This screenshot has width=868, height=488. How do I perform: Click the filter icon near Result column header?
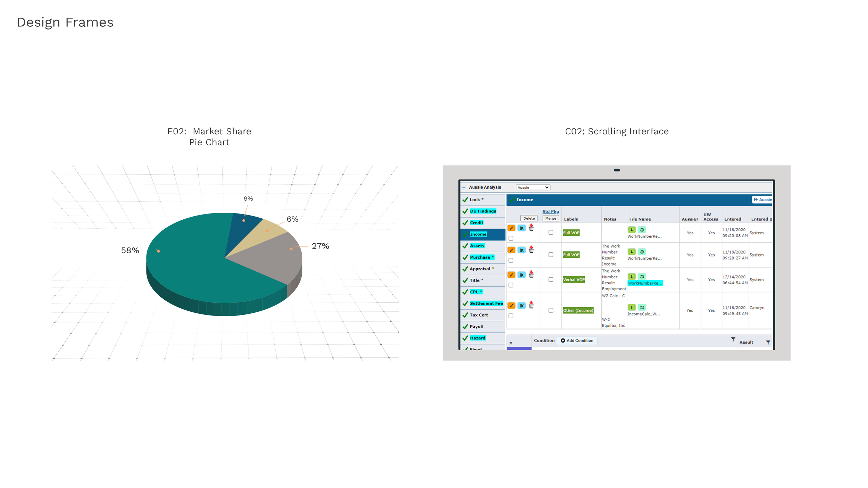click(x=768, y=342)
